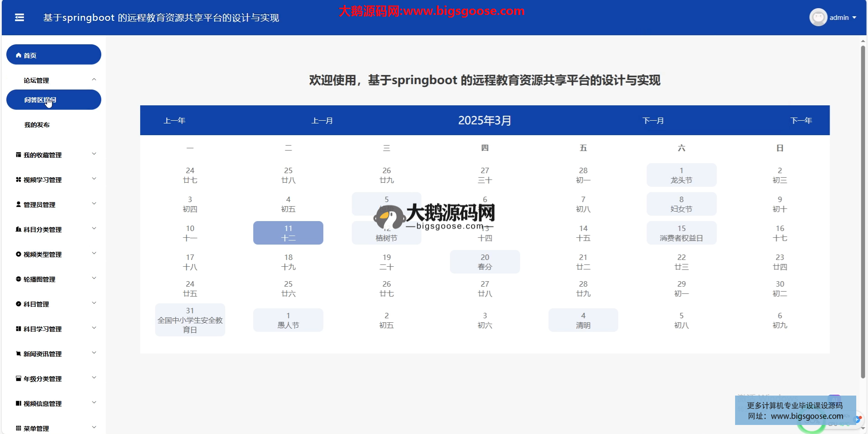868x434 pixels.
Task: Pick March 8 妇女节 date cell
Action: point(681,204)
